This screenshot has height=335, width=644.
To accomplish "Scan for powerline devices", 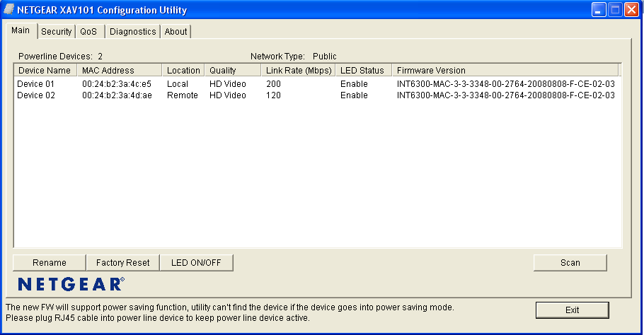I will (x=570, y=263).
